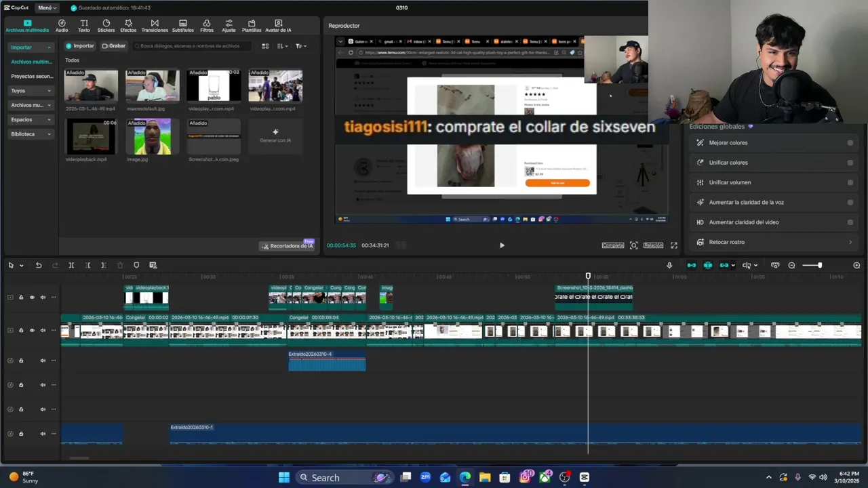
Task: Click the preview zoom focus icon
Action: (x=633, y=245)
